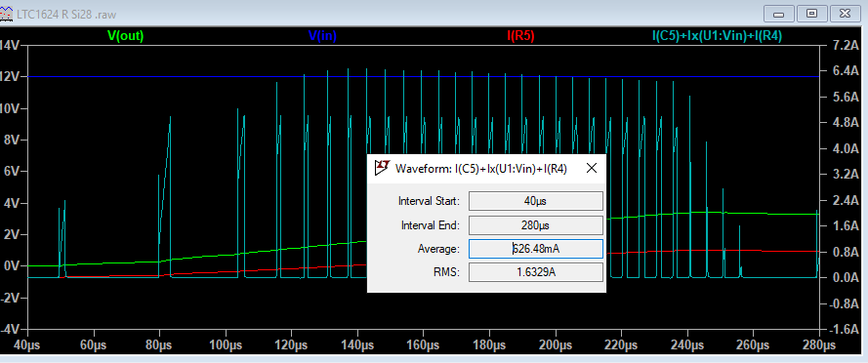Click the 200µs time axis label

point(555,345)
